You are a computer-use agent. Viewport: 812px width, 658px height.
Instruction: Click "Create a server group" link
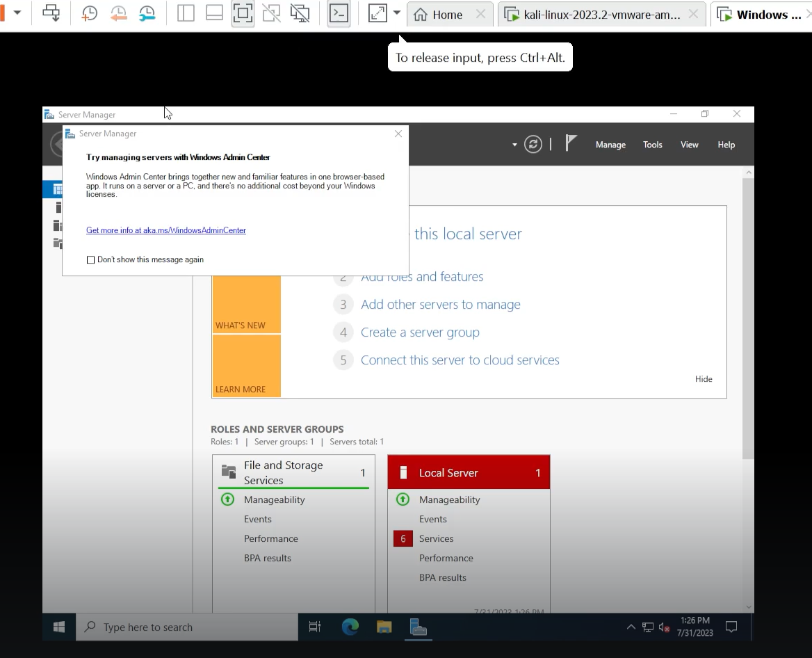pos(420,332)
